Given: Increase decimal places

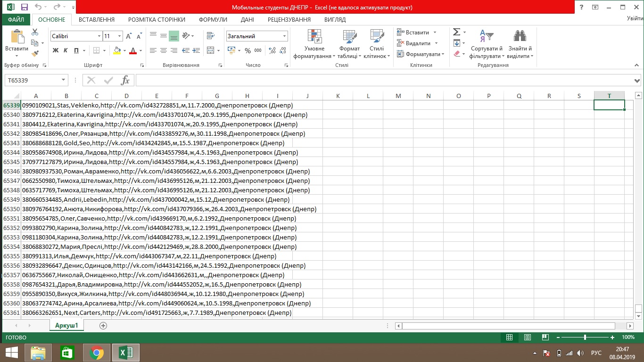Looking at the screenshot, I should point(272,50).
